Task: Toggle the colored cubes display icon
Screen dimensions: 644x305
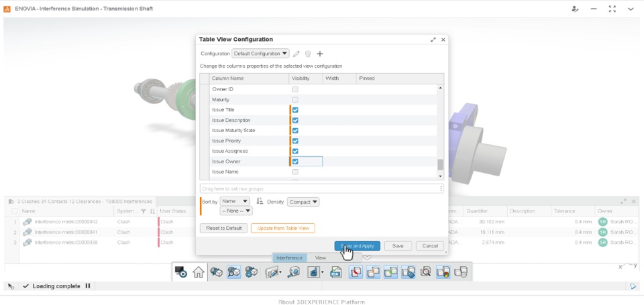Action: pyautogui.click(x=443, y=271)
